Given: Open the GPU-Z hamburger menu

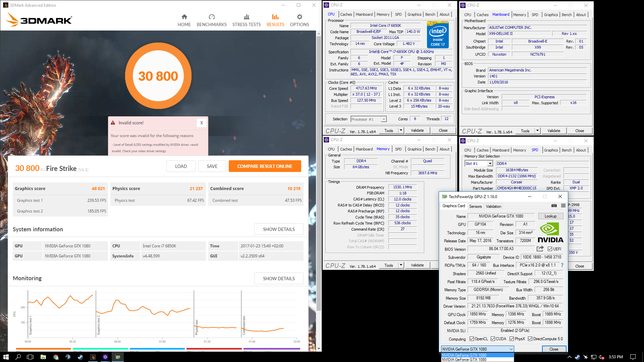Looking at the screenshot, I should (563, 206).
